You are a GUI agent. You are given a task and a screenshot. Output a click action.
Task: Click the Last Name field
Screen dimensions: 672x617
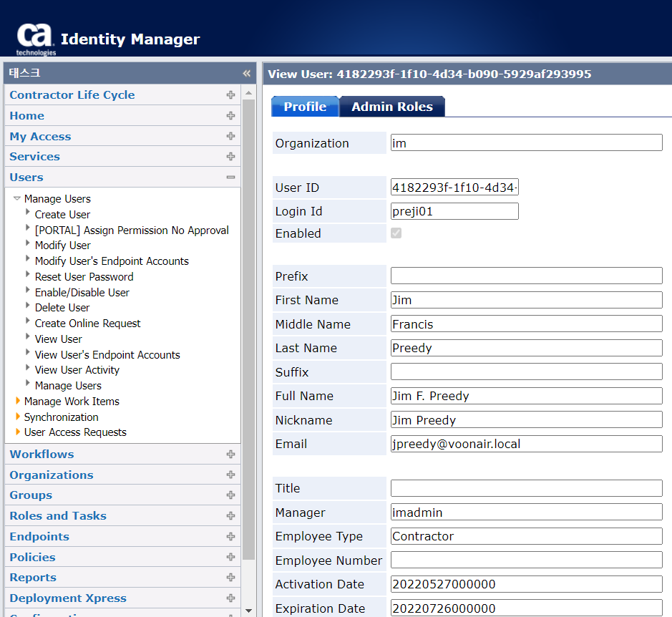pos(526,348)
